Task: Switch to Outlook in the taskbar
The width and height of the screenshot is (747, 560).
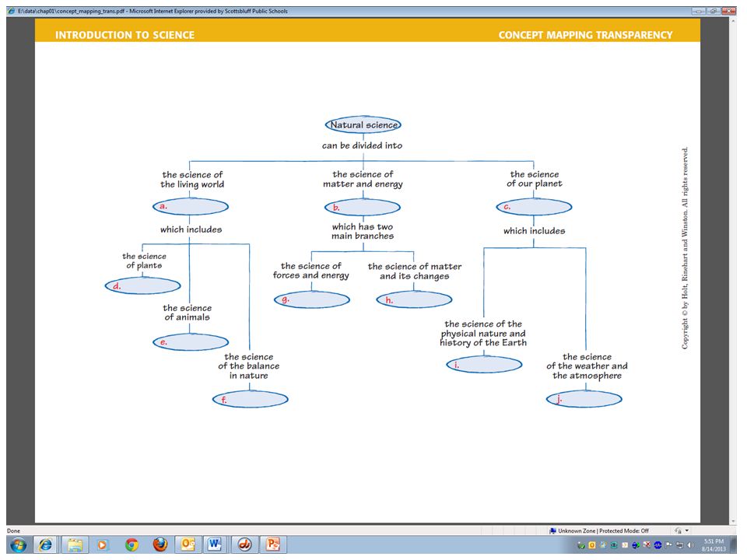Action: click(x=188, y=544)
